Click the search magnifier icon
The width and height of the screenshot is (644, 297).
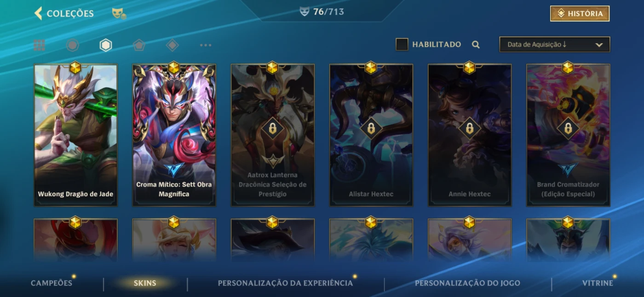tap(476, 45)
